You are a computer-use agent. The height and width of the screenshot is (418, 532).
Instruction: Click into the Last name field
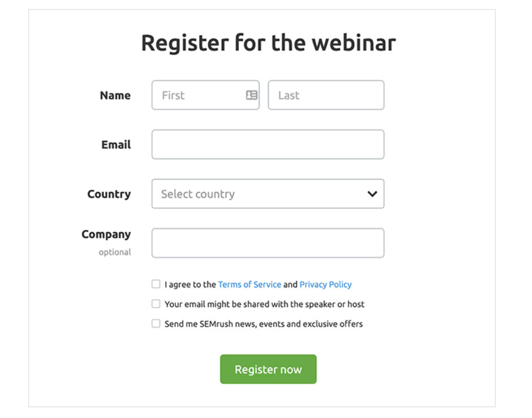(326, 95)
